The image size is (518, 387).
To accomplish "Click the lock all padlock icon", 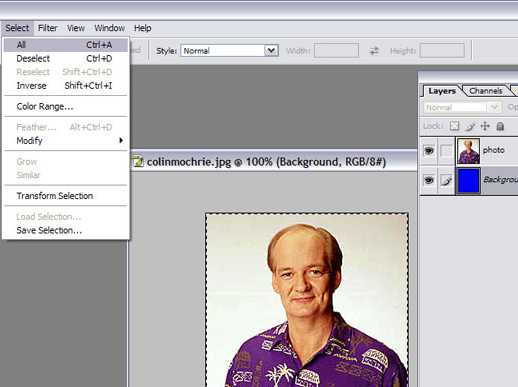I will click(x=500, y=126).
